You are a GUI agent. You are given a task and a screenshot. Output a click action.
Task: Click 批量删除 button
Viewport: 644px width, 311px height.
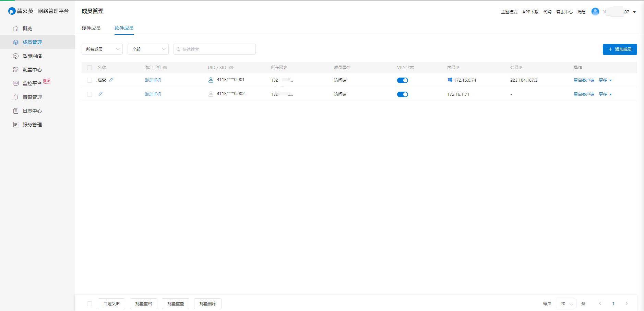(208, 304)
